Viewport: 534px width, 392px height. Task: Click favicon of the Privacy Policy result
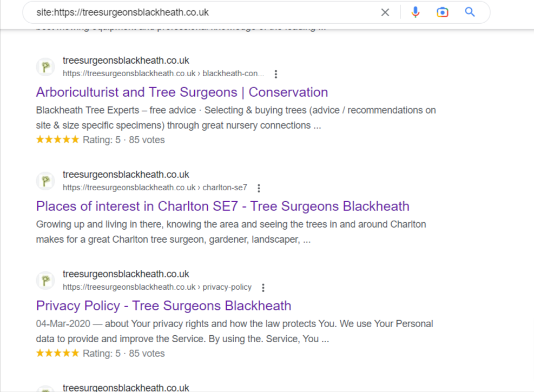pyautogui.click(x=45, y=281)
